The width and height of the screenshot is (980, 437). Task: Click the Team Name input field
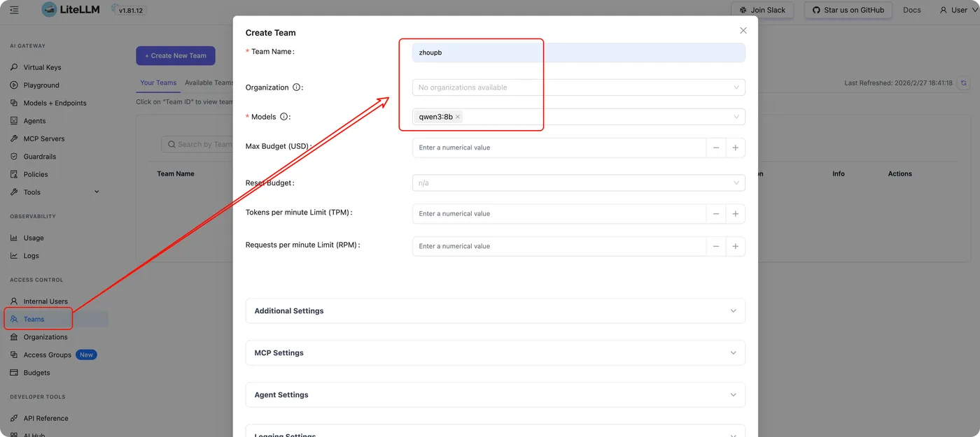(x=578, y=52)
